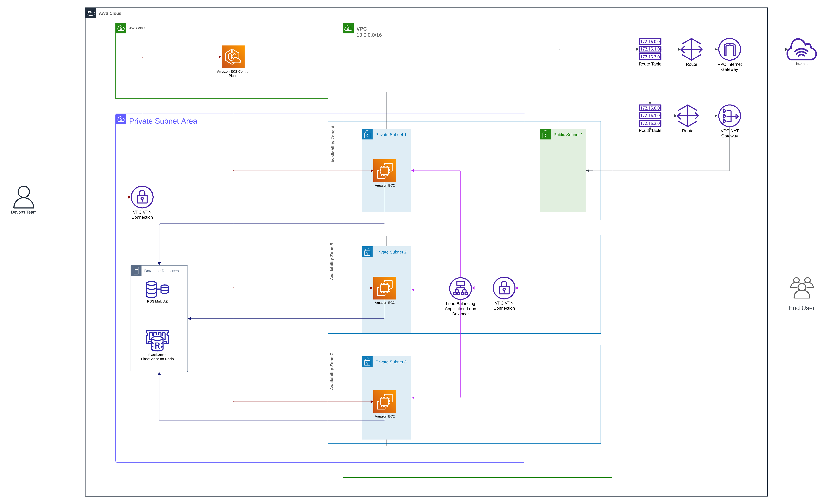This screenshot has width=832, height=504.
Task: Select the Public Subnet 1 label
Action: coord(568,134)
